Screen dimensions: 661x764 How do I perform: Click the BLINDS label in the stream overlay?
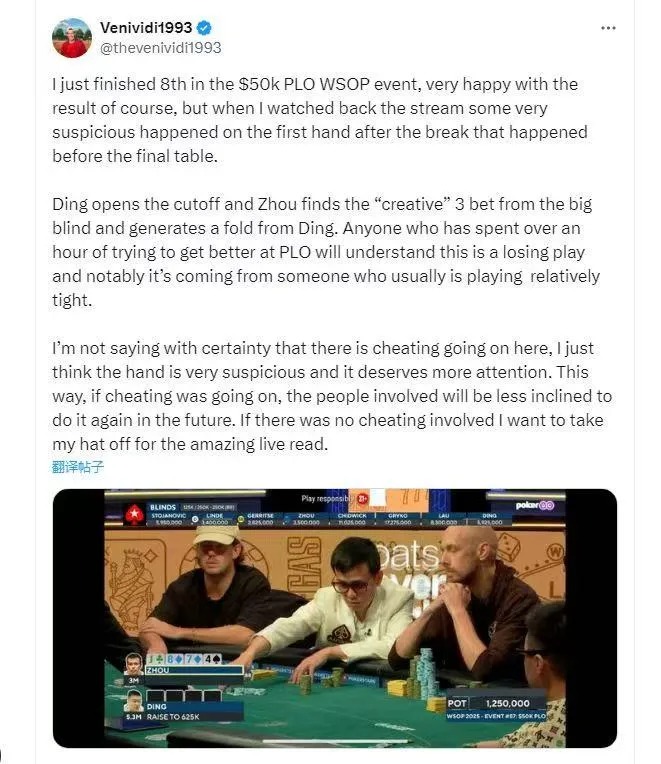pos(163,507)
